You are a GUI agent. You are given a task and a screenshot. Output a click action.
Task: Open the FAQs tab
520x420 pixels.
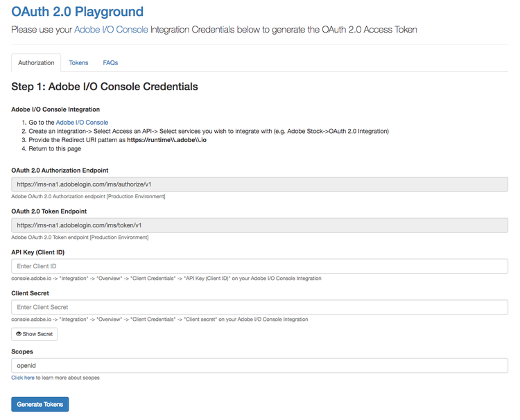pyautogui.click(x=110, y=62)
